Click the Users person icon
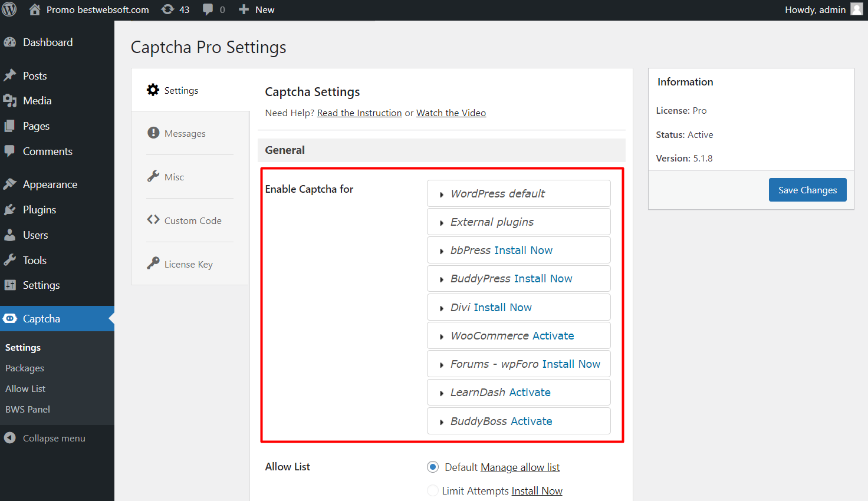Viewport: 868px width, 501px height. (x=10, y=235)
